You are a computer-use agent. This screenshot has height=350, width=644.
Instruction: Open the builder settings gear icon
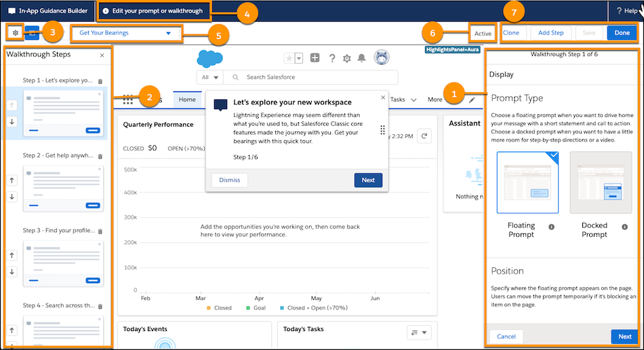[x=15, y=32]
